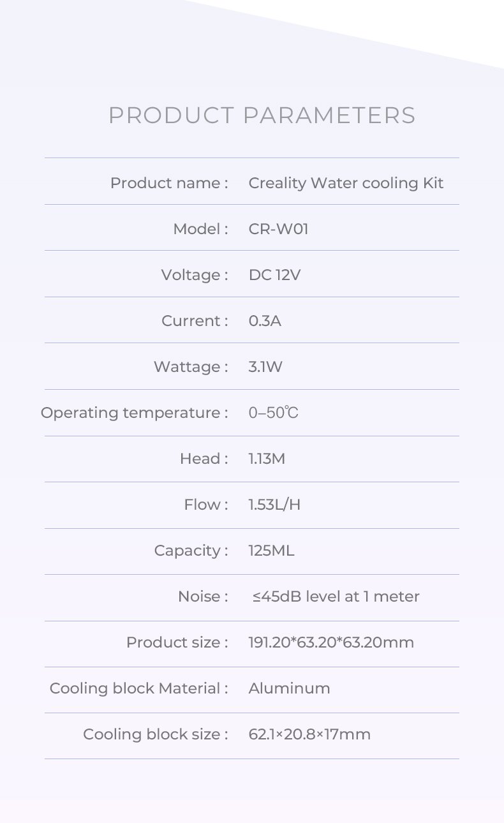Click the 0–50℃ temperature value
The width and height of the screenshot is (504, 823).
coord(273,413)
